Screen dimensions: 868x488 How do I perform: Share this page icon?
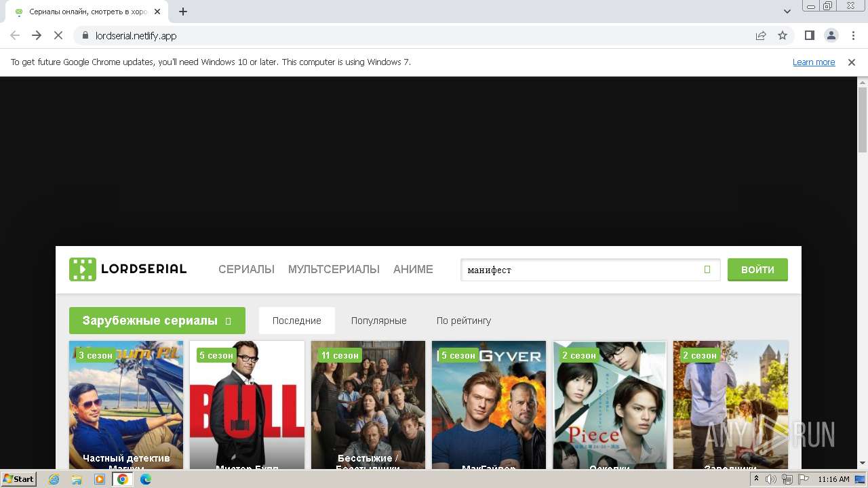[x=761, y=35]
